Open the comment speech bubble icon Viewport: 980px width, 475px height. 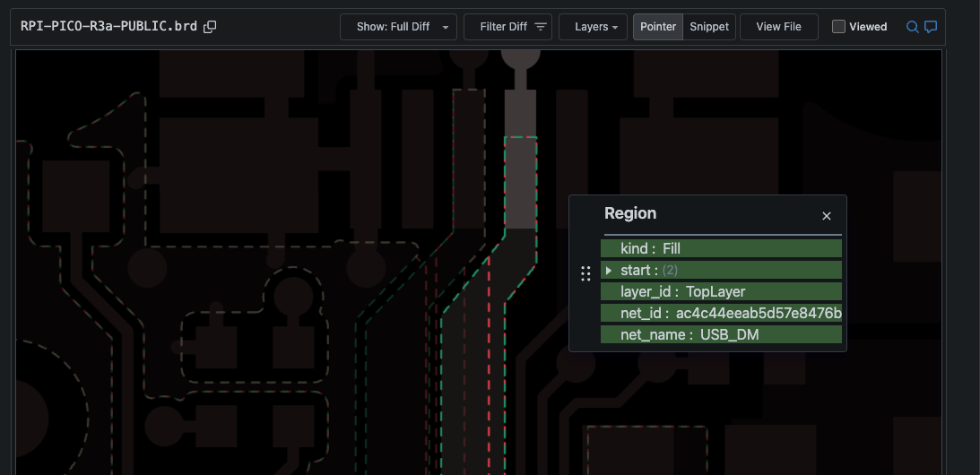pos(931,27)
